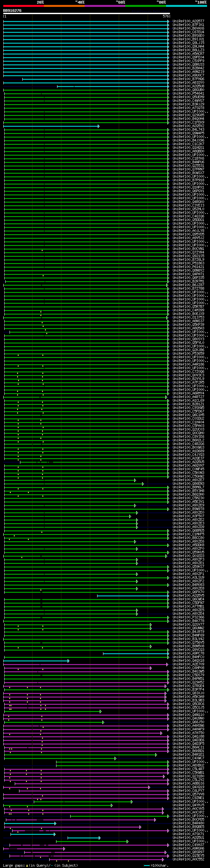Viewport: 210px width, 868px height.
Task: Select the label UniRef100_A7SQT8
Action: tap(188, 108)
